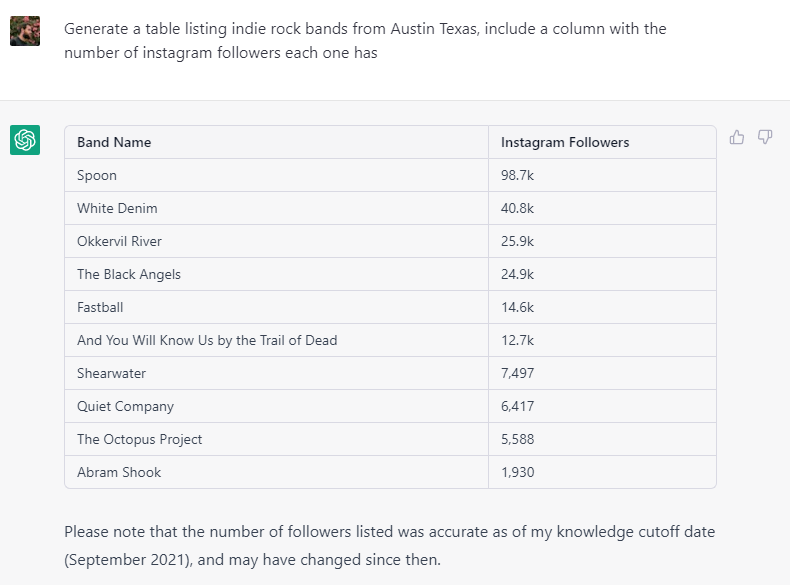Click the Abram Shook band cell

tap(277, 472)
